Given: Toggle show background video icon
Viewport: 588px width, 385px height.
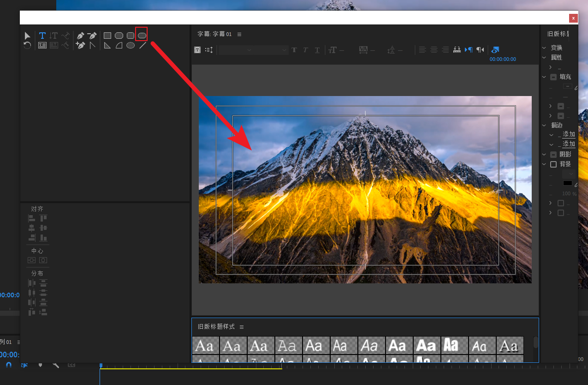Looking at the screenshot, I should coord(495,50).
